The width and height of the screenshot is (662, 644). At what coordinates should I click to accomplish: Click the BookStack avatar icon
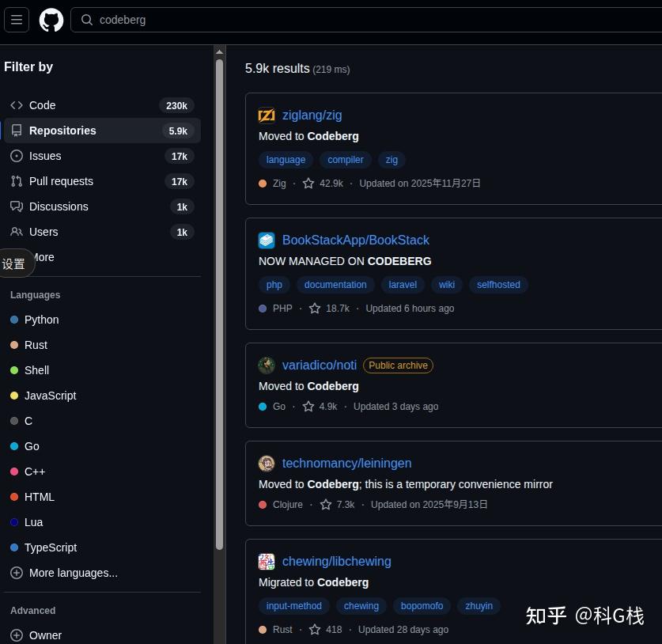[267, 241]
